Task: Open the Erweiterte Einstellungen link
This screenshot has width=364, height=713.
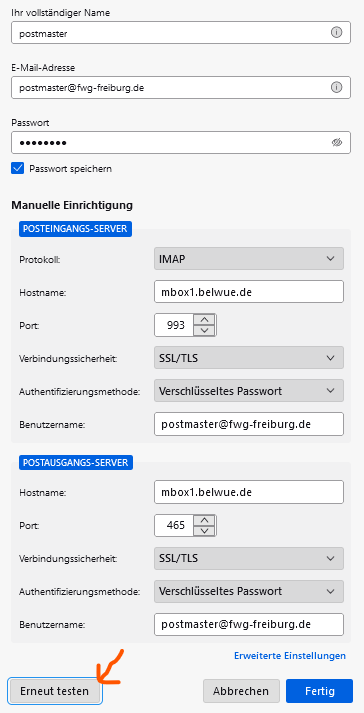Action: 290,656
